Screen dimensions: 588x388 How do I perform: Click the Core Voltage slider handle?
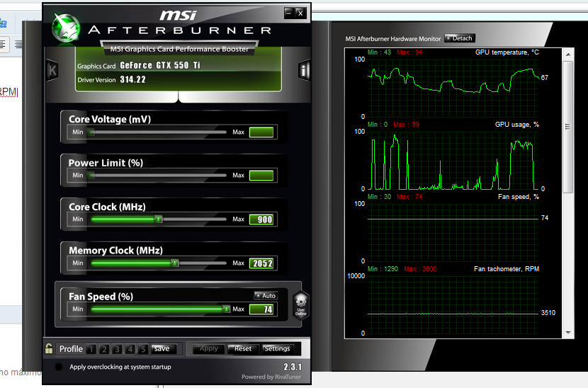(91, 132)
